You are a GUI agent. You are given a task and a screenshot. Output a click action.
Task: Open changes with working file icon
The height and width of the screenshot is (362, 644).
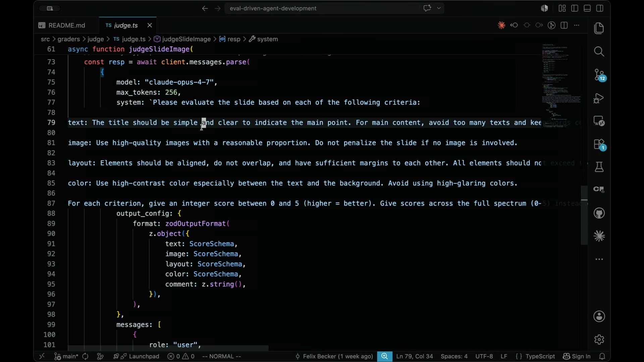point(527,25)
